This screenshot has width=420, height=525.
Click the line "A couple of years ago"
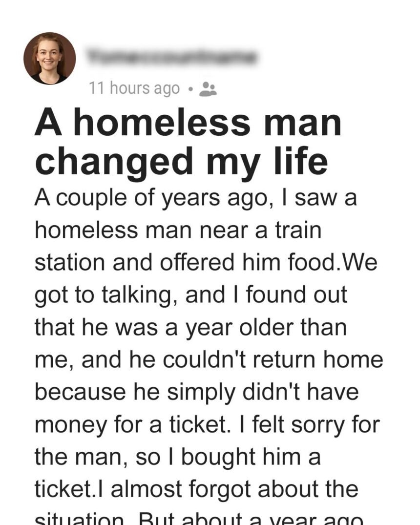[195, 198]
